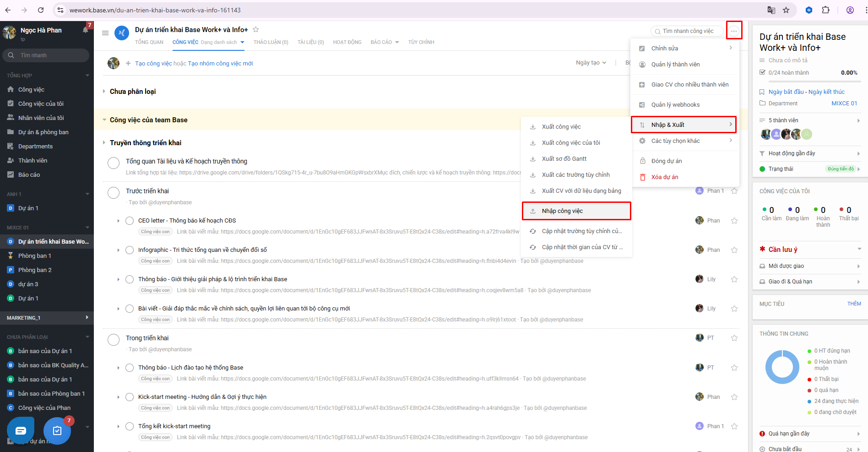Expand subtasks of 'CEO letter'

[118, 221]
